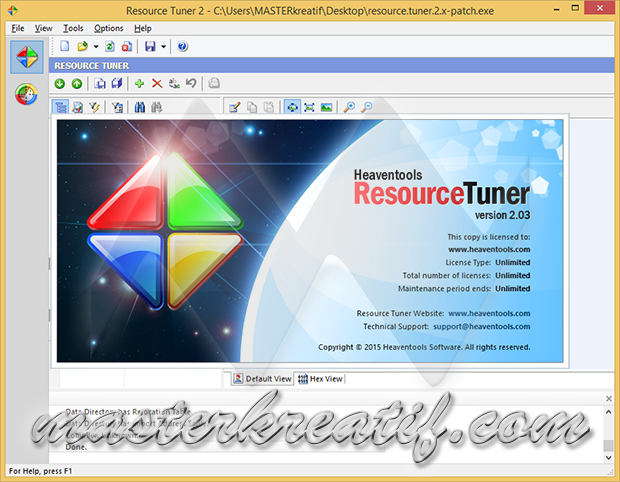620x482 pixels.
Task: Click the Close file icon with red X
Action: click(127, 46)
